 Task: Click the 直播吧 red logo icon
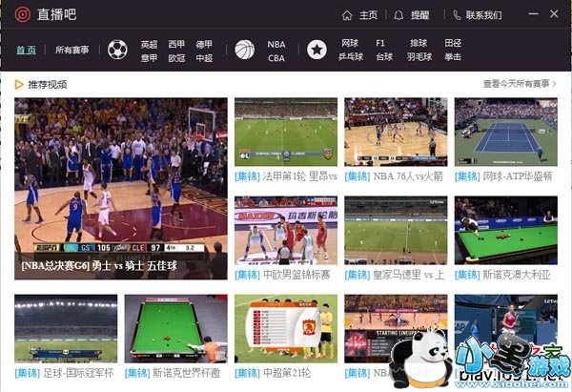tap(22, 14)
